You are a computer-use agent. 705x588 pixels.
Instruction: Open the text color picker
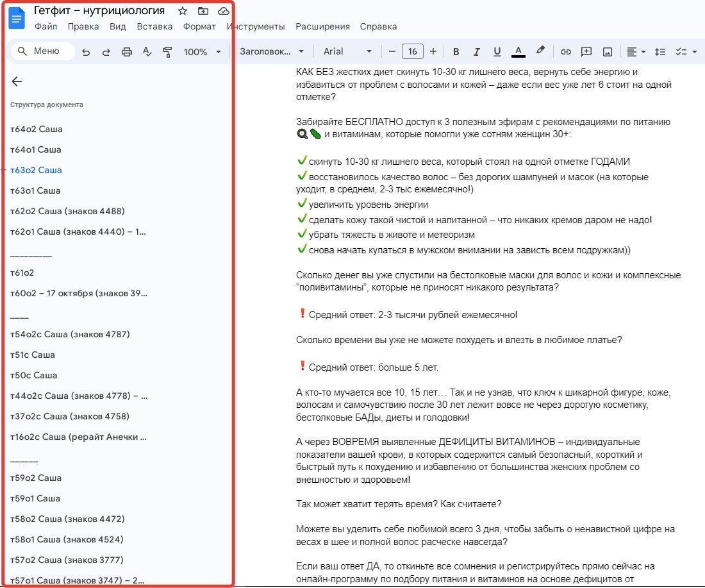click(518, 52)
